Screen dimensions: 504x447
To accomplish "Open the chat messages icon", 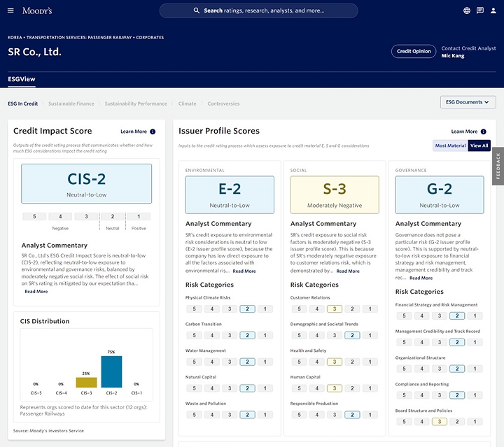I will [x=479, y=10].
